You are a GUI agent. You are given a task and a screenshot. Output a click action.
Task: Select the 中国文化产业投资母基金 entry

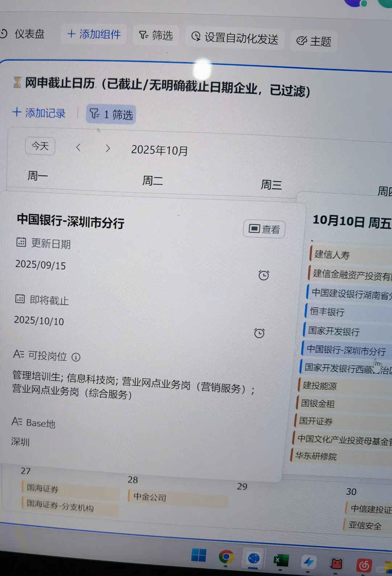coord(342,439)
